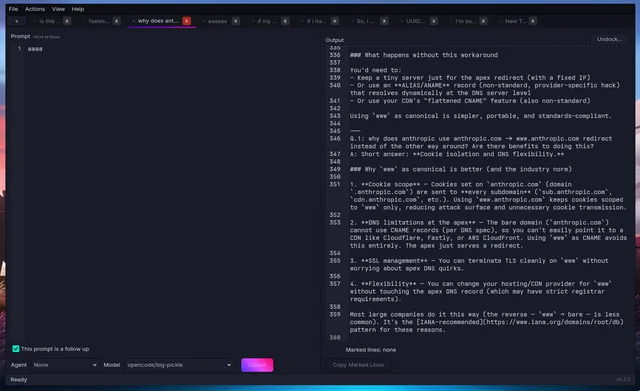This screenshot has width=640, height=391.
Task: Click "Using `www` as canonical is simpler" line
Action: click(x=480, y=116)
